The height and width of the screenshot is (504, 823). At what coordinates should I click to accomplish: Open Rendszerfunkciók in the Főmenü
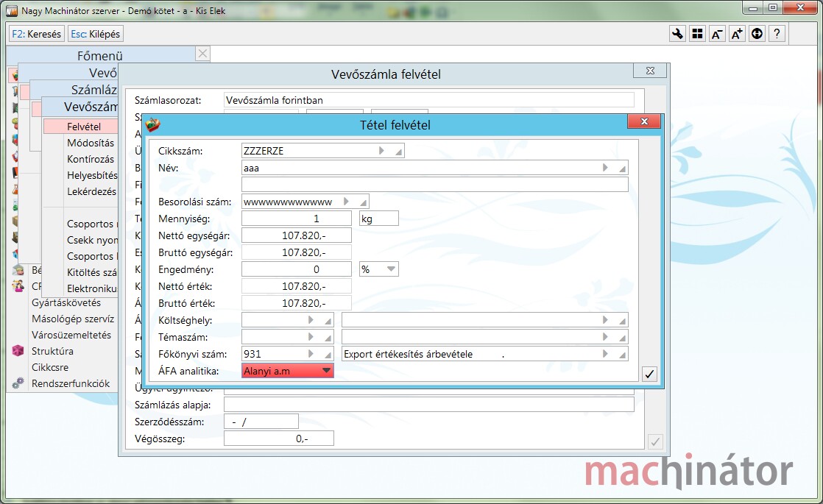(x=71, y=384)
